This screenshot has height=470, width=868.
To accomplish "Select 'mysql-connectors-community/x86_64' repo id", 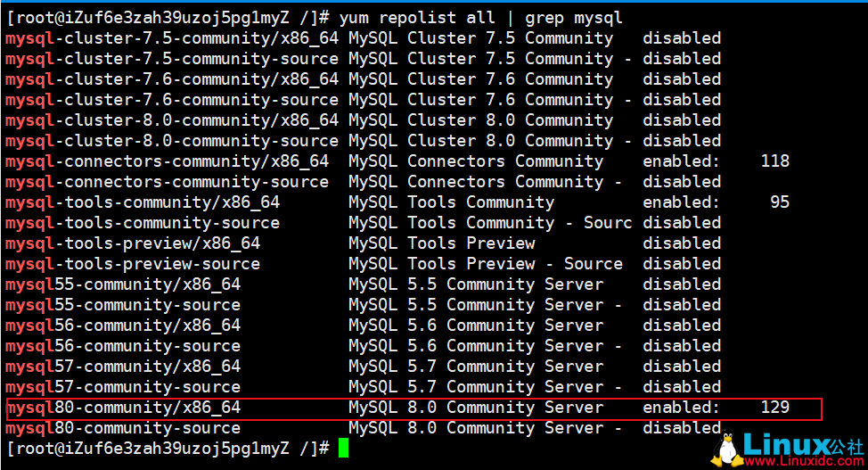I will (x=168, y=161).
